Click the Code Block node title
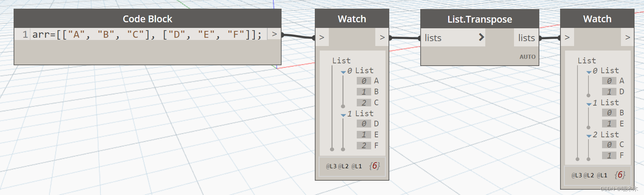The width and height of the screenshot is (644, 195). tap(147, 19)
